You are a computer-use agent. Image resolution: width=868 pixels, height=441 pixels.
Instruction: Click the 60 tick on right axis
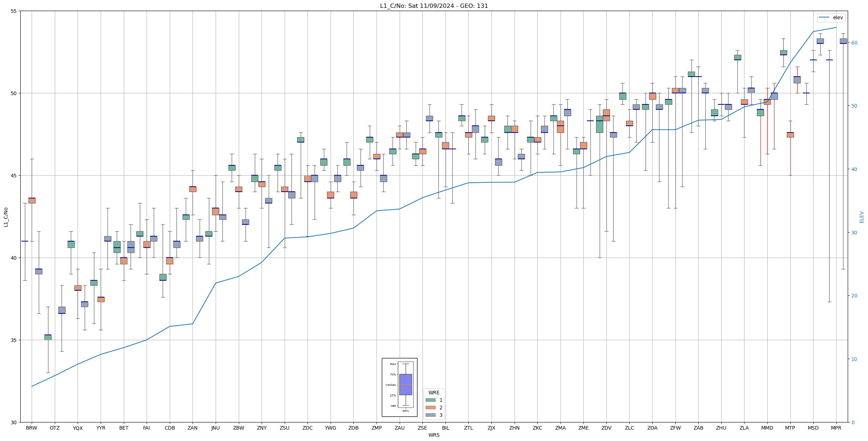[854, 43]
